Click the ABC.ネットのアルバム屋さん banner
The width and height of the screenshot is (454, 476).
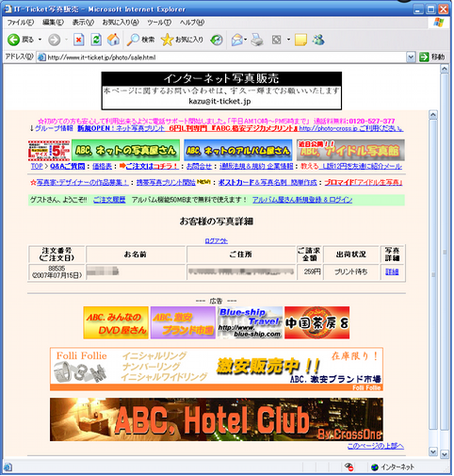point(237,150)
